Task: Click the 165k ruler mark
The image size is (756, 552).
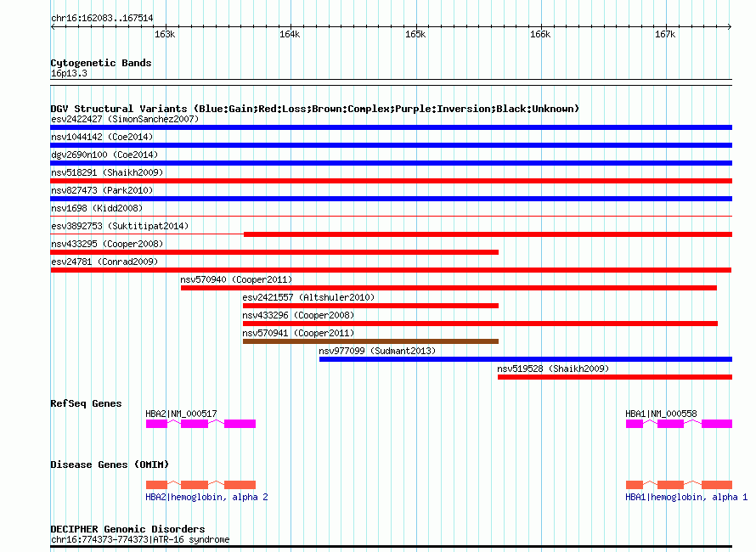Action: coord(415,35)
